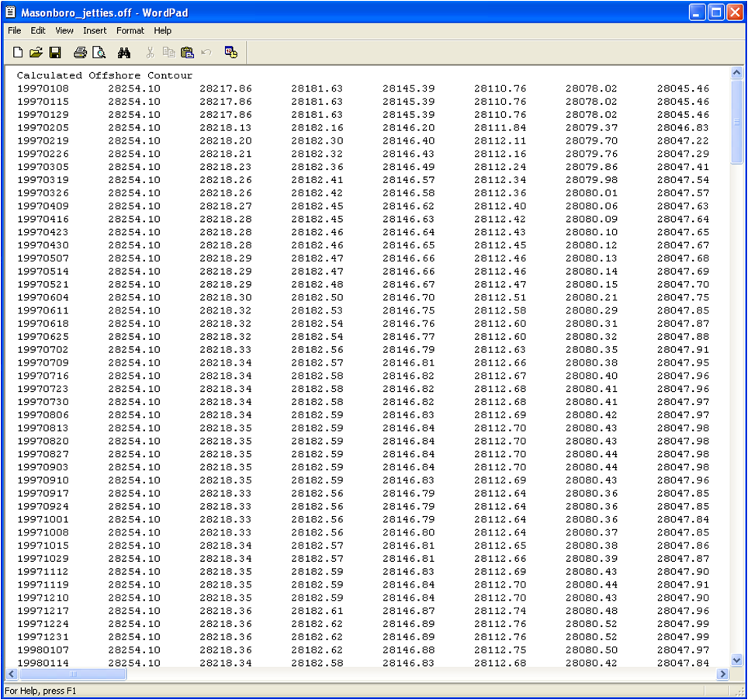Click value 28112.58 in the 19970611 row
This screenshot has height=700, width=748.
(x=500, y=310)
